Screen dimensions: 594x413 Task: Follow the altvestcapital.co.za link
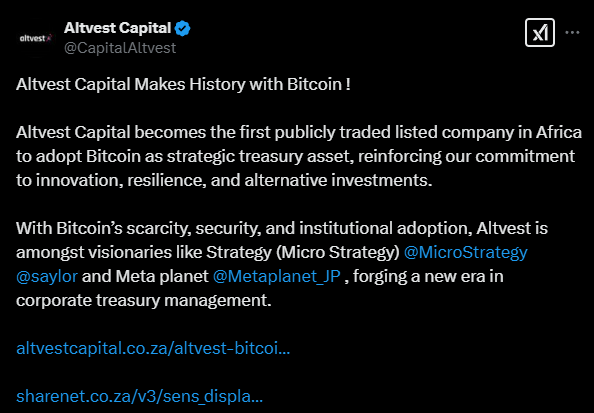(153, 348)
